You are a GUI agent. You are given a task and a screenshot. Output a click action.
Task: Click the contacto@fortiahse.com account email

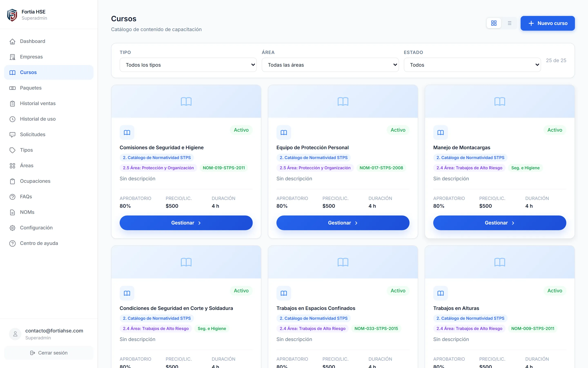coord(54,331)
